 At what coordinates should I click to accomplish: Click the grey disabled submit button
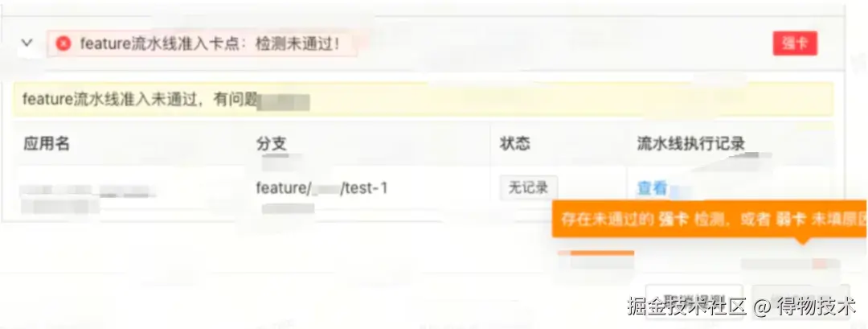[800, 302]
